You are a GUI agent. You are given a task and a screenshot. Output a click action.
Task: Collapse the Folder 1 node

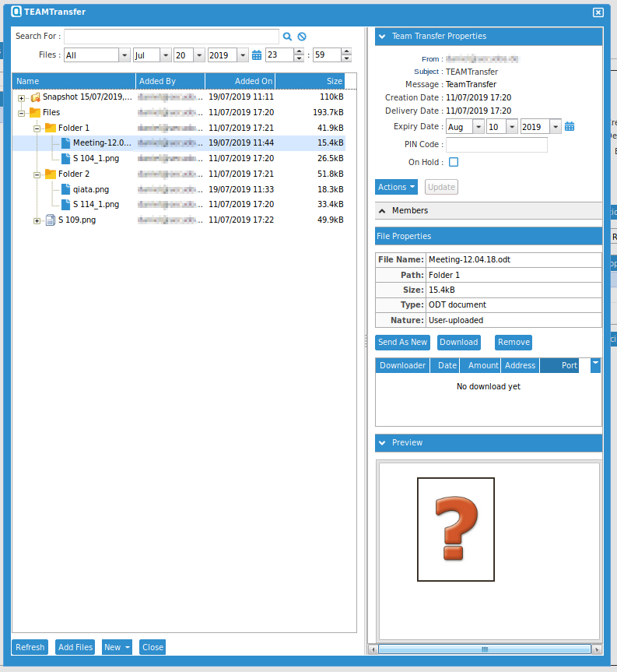click(37, 128)
